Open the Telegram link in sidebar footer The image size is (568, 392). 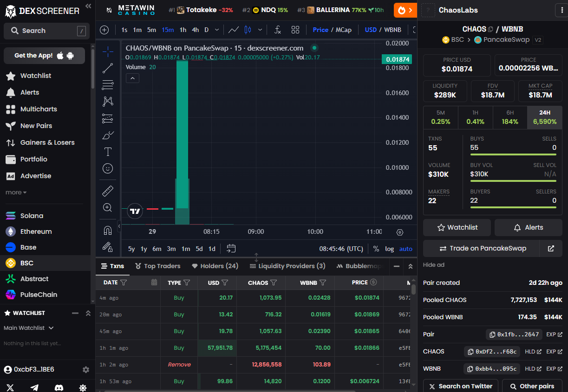pos(34,387)
